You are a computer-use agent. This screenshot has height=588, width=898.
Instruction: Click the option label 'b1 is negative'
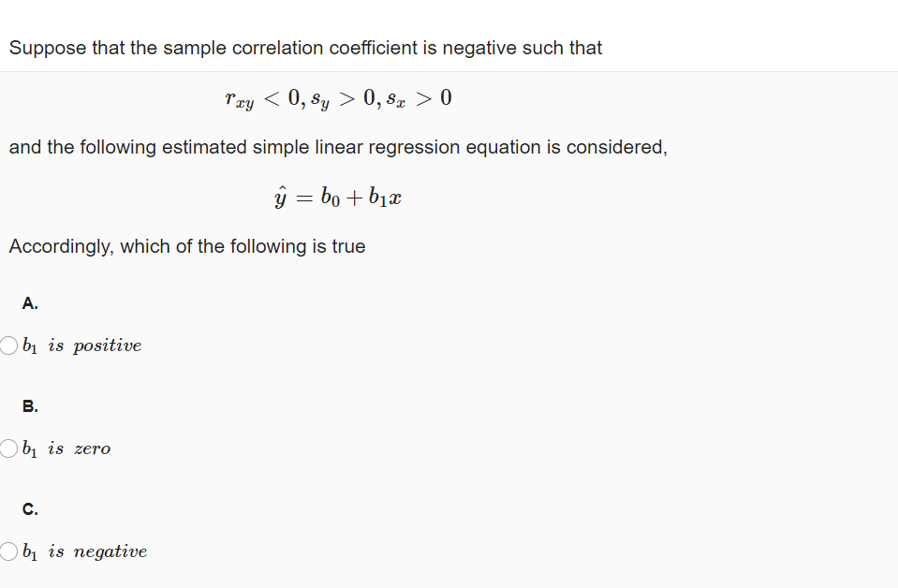tap(84, 551)
